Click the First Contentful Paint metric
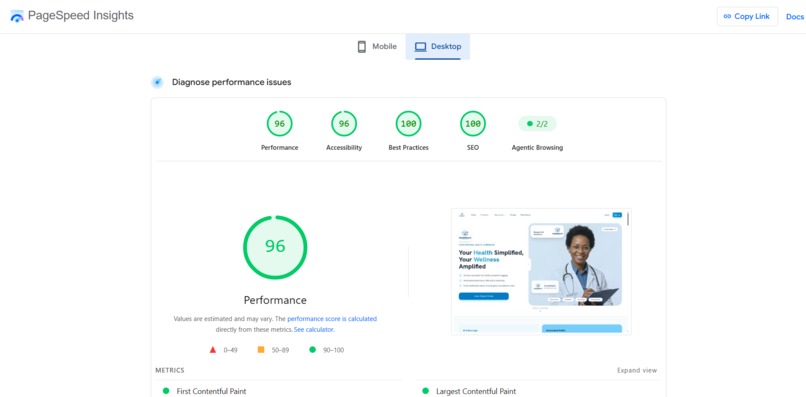Image resolution: width=806 pixels, height=397 pixels. (x=211, y=391)
